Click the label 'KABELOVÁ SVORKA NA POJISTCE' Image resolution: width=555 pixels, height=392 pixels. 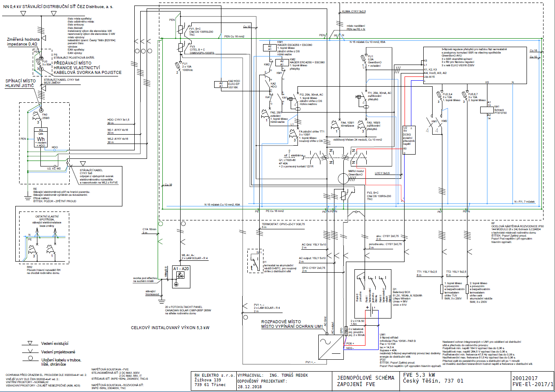tap(88, 73)
